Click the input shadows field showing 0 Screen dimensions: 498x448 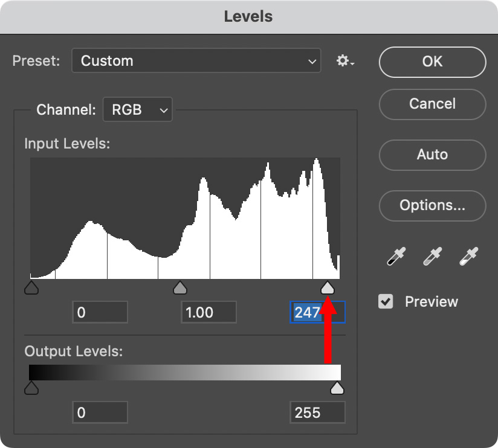tap(100, 312)
